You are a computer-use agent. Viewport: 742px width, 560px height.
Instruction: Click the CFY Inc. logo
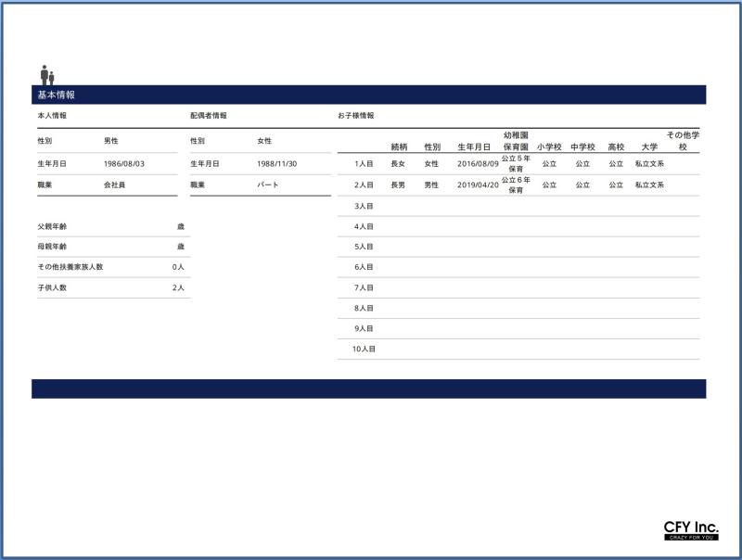[691, 530]
